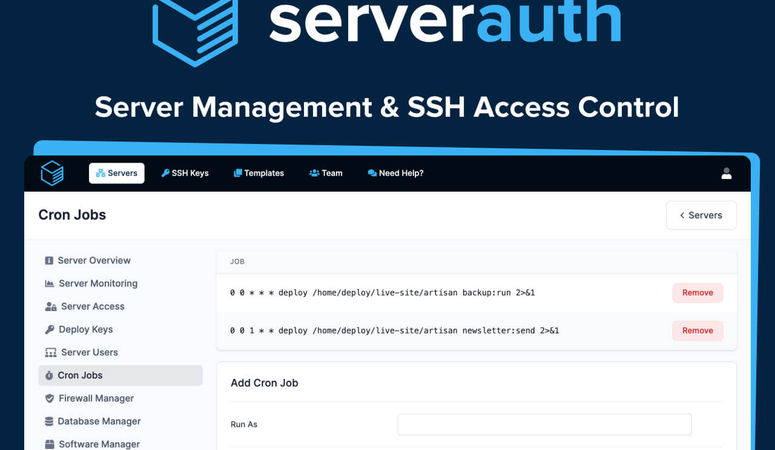Go back using the Servers button
This screenshot has height=450, width=775.
click(701, 215)
